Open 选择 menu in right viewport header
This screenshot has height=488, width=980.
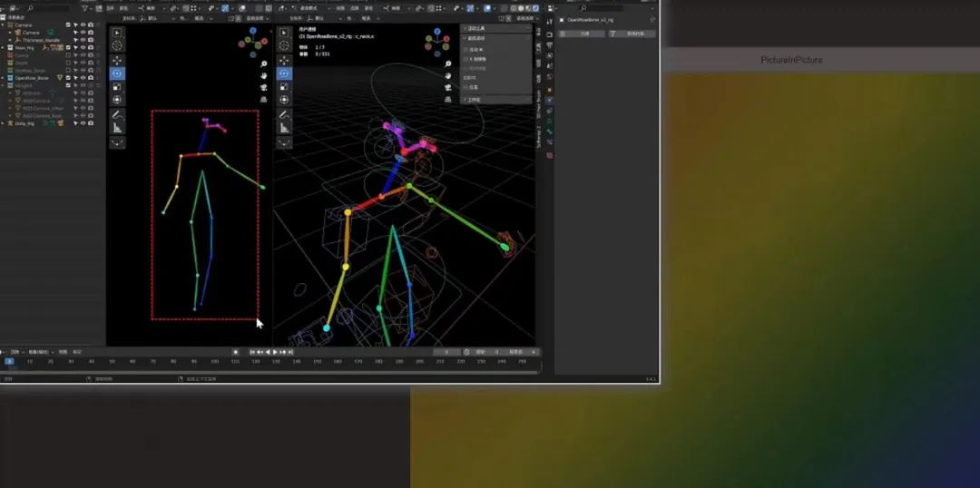coord(355,9)
